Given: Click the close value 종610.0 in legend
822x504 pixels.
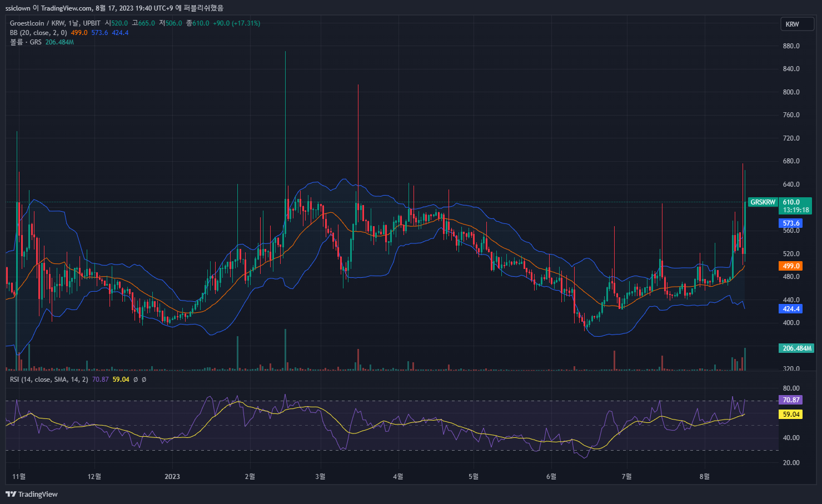Looking at the screenshot, I should 198,23.
